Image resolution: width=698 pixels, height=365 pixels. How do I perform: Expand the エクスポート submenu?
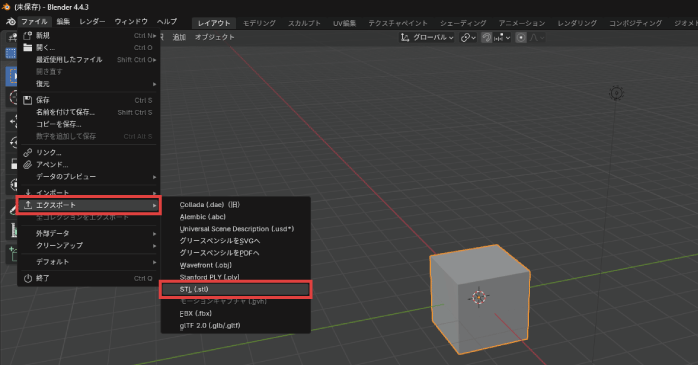89,205
